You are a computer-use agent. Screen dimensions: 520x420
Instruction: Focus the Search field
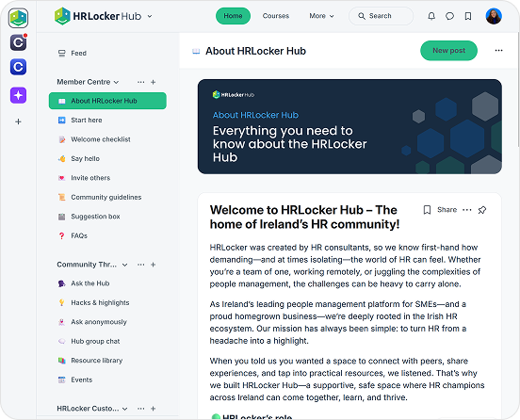click(x=381, y=16)
